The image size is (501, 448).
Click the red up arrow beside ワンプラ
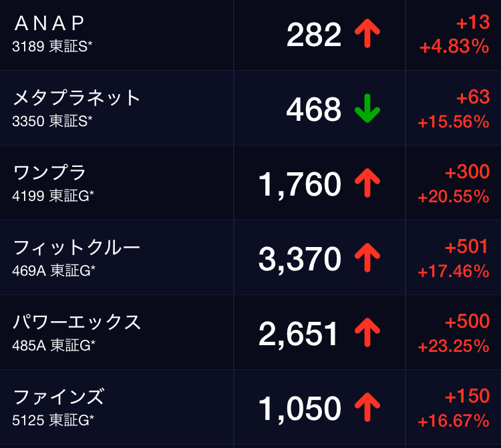(367, 184)
